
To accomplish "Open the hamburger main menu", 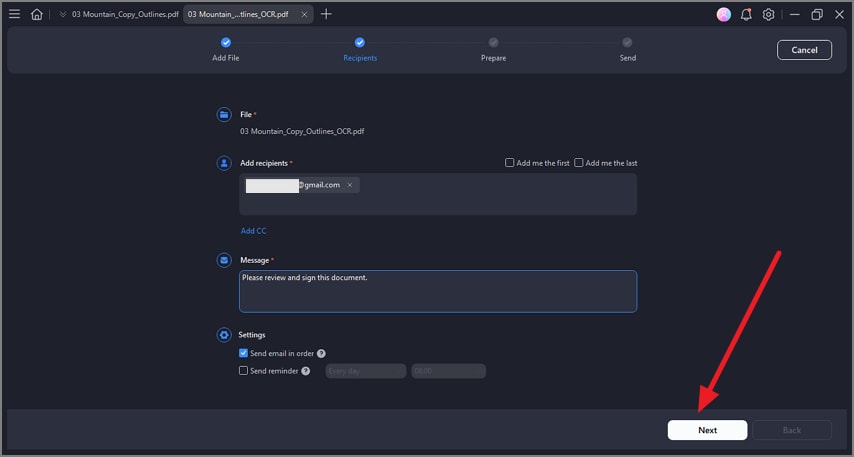I will click(15, 14).
